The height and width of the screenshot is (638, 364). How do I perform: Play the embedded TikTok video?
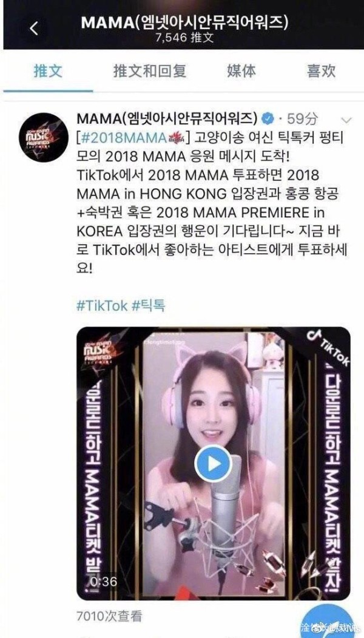tap(213, 463)
